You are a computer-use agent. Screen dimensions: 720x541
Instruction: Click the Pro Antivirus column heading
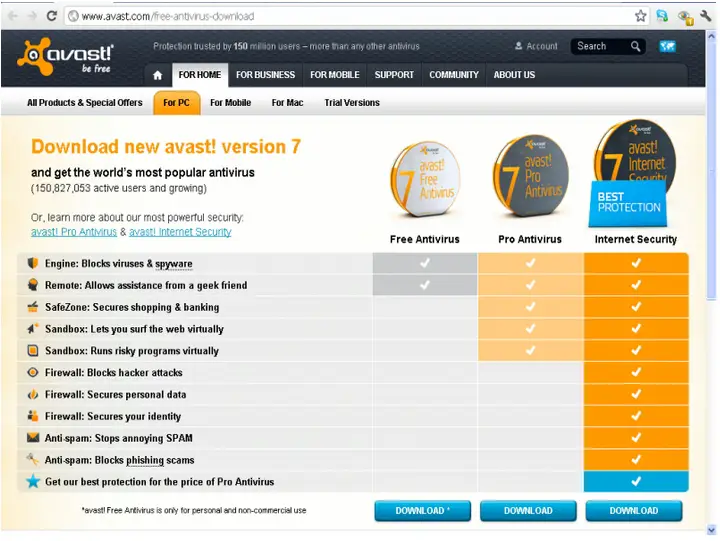530,239
